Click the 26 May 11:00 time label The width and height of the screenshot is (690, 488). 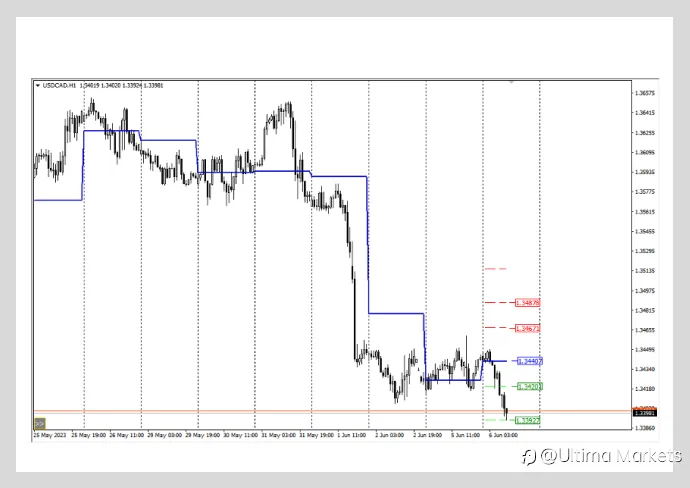(126, 435)
